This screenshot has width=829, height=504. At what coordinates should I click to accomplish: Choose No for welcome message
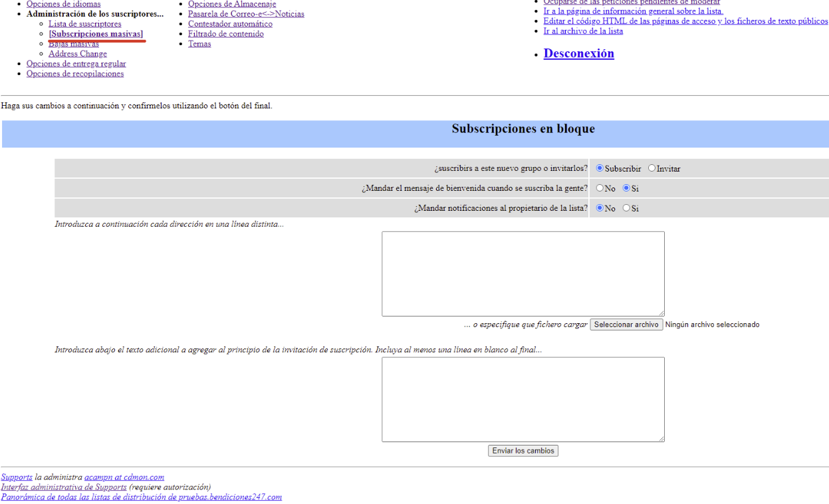coord(600,188)
